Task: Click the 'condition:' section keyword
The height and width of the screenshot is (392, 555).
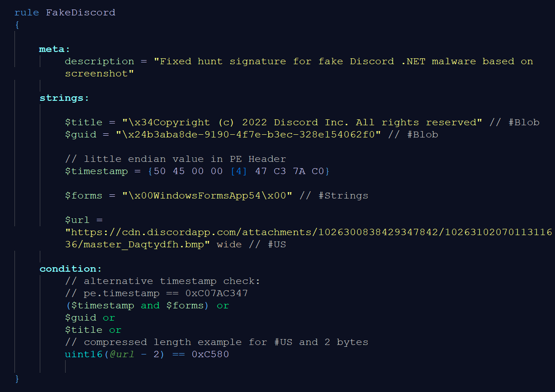Action: coord(71,269)
